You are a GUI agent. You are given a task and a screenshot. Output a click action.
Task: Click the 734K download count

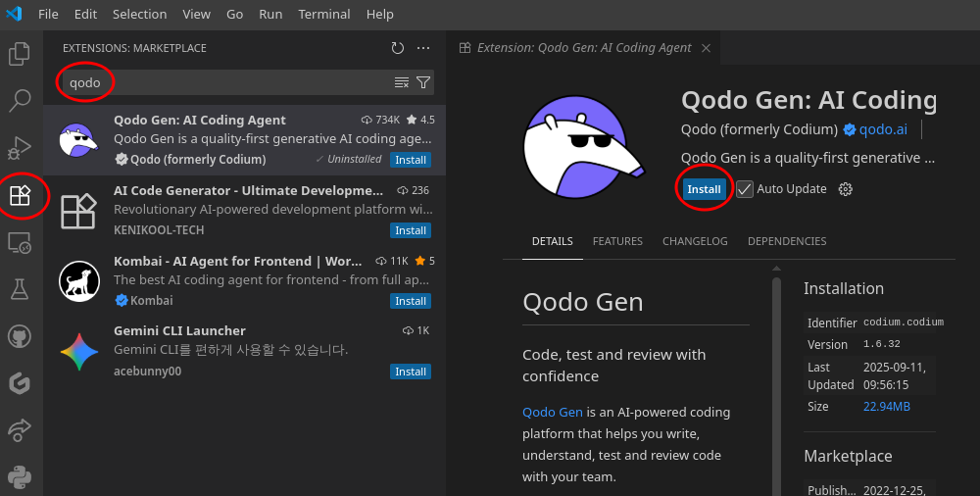point(380,120)
